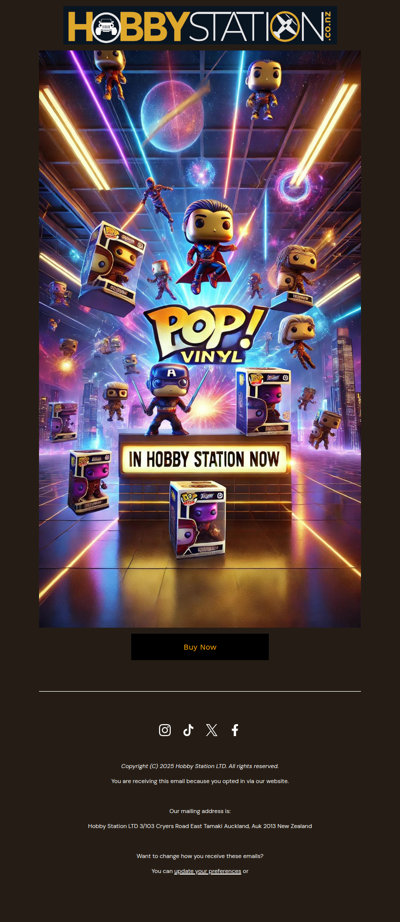This screenshot has height=922, width=400.
Task: Click the Hobby Station header banner
Action: click(200, 25)
